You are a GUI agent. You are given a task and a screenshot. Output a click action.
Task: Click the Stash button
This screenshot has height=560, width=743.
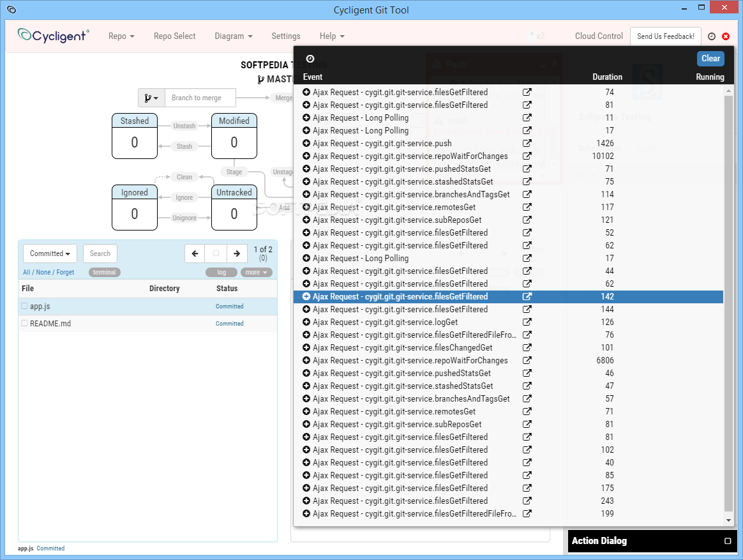184,146
